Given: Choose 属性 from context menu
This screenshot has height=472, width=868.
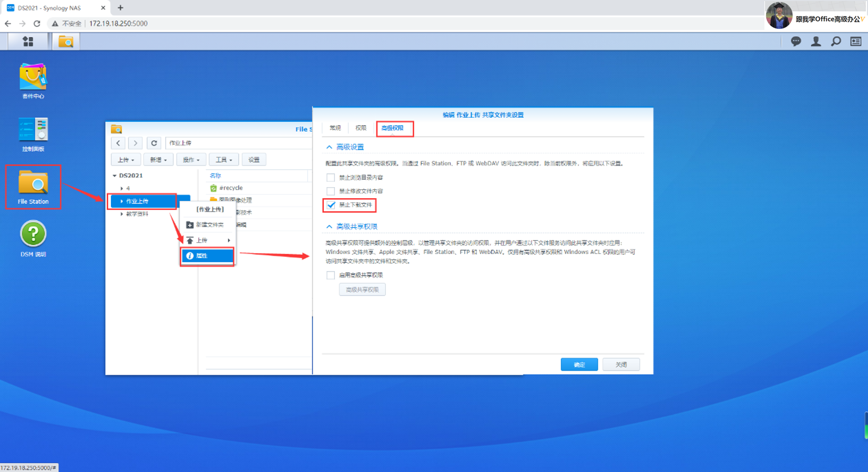Looking at the screenshot, I should point(207,255).
